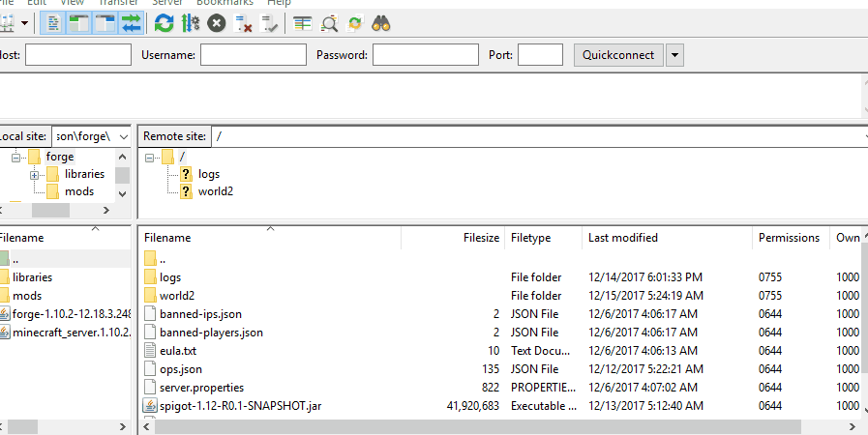Viewport: 868px width, 435px height.
Task: Open the View menu
Action: (x=72, y=3)
